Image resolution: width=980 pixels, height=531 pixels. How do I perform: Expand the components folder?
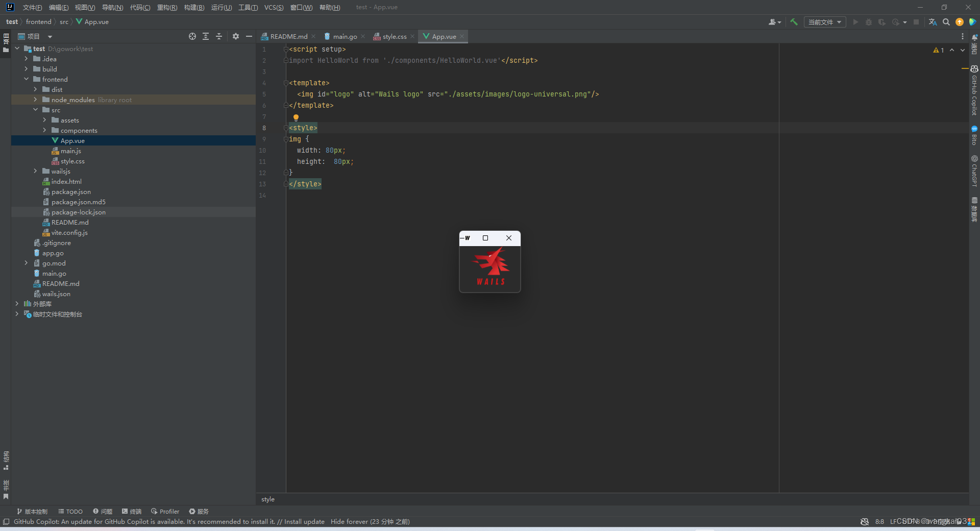point(44,130)
